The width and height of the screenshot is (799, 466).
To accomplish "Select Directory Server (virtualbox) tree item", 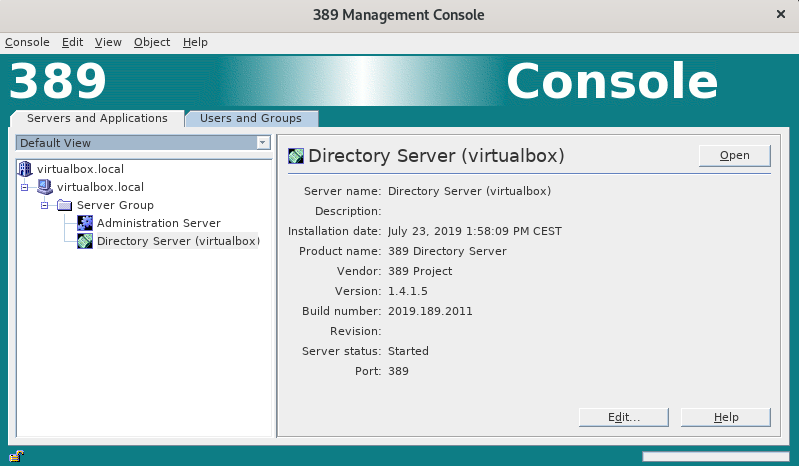I will 178,241.
